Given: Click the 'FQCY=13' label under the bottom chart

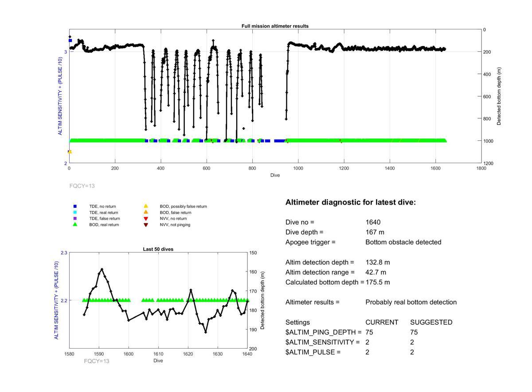Looking at the screenshot, I should pos(97,361).
